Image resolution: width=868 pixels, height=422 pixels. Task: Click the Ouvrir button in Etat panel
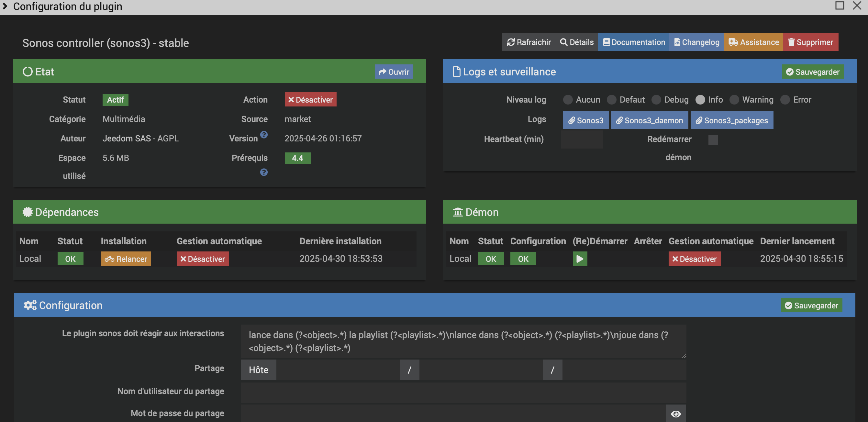click(394, 72)
